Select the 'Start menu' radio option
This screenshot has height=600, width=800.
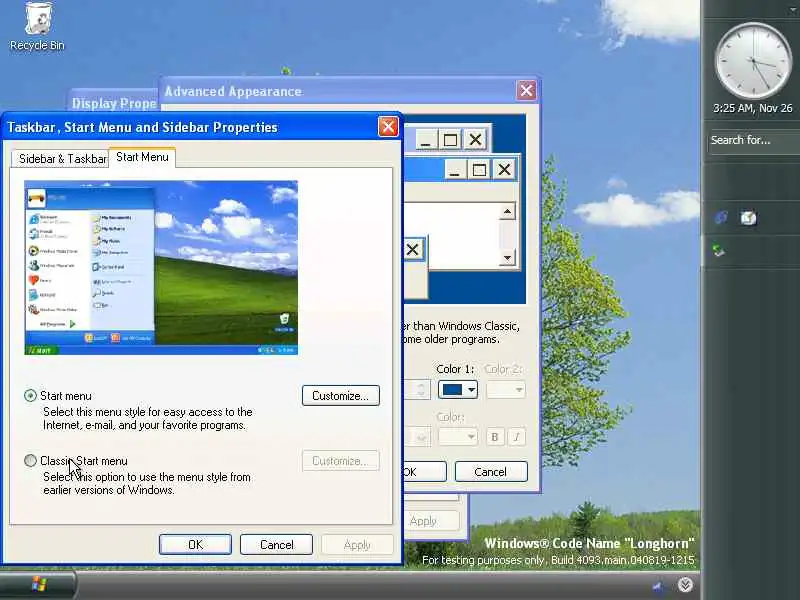[x=30, y=396]
